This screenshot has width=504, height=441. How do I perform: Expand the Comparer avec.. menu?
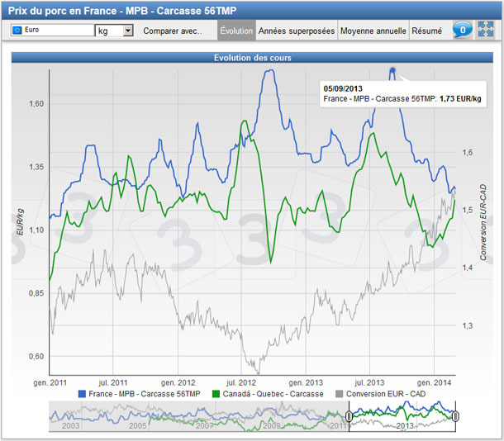[173, 31]
